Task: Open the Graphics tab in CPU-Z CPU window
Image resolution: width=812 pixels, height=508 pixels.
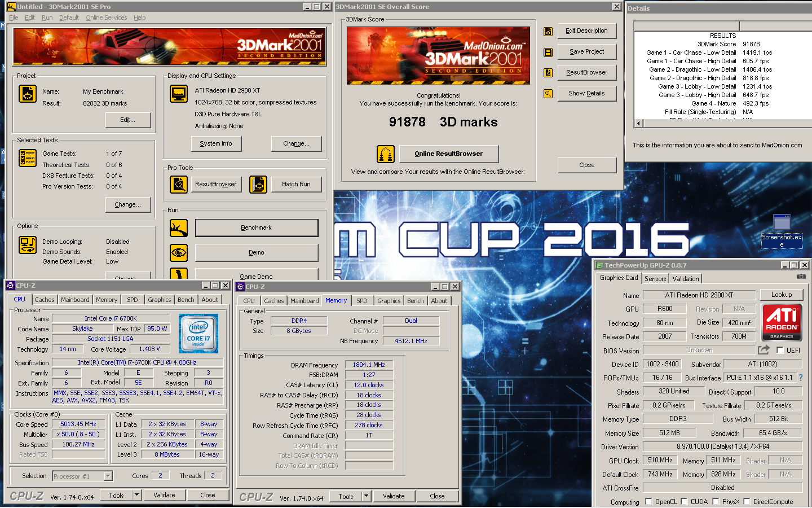Action: 160,300
